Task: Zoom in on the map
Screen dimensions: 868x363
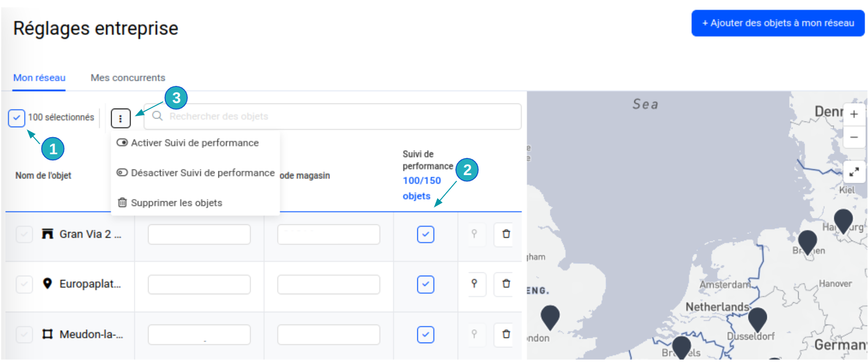Action: [854, 114]
